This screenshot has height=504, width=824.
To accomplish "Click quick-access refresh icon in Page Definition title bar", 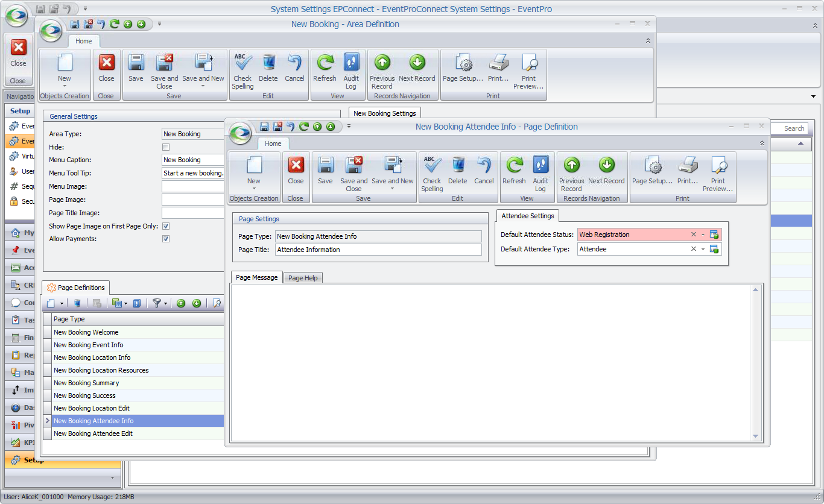I will tap(304, 127).
